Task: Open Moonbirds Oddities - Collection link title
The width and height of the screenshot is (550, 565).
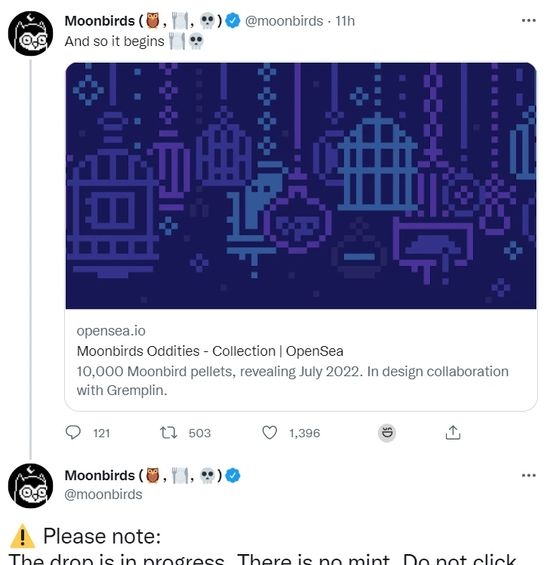Action: point(210,351)
